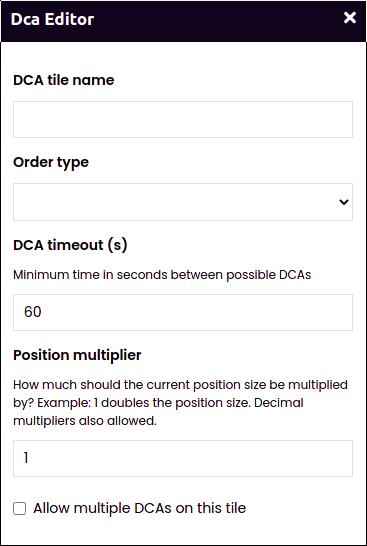
Task: Click the Order type chevron arrow
Action: pos(344,202)
